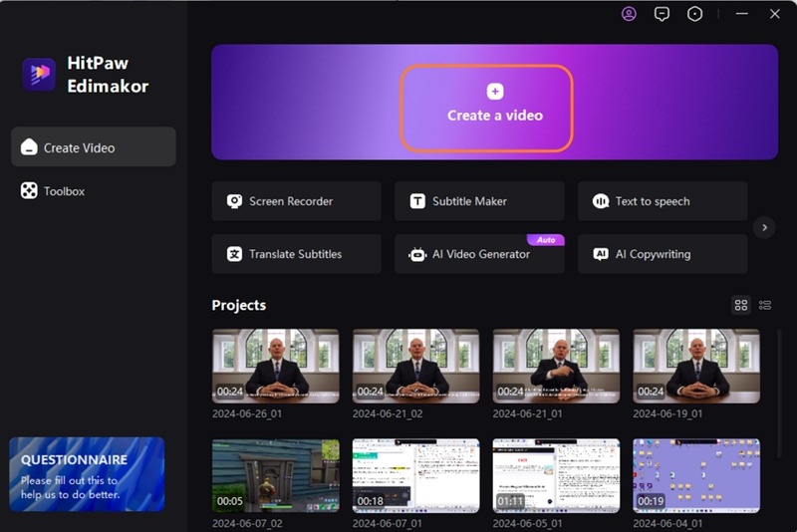Viewport: 797px width, 532px height.
Task: Open project thumbnail 2024-06-19_01
Action: click(x=696, y=366)
